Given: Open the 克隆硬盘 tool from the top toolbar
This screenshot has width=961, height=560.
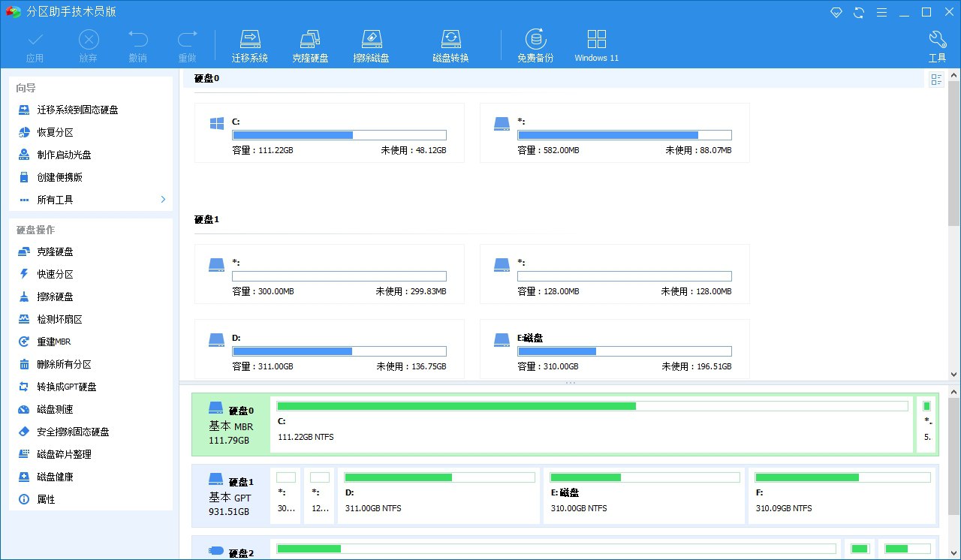Looking at the screenshot, I should (310, 43).
